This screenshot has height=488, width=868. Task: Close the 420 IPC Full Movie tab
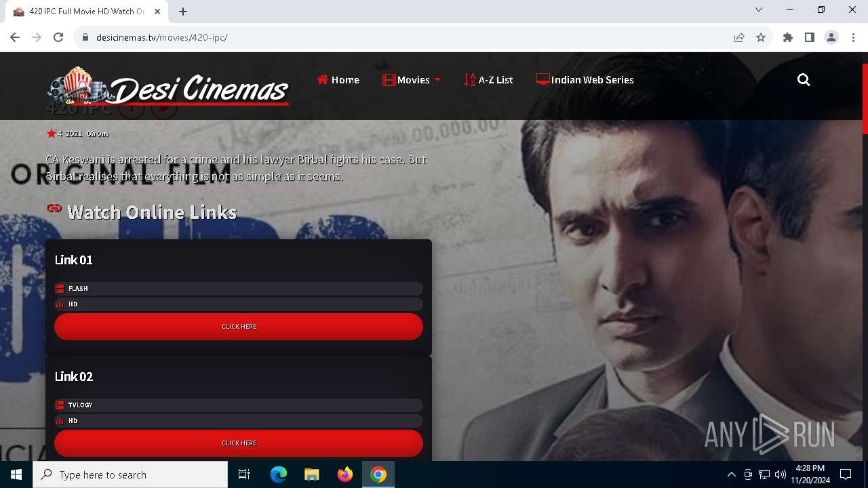pos(157,12)
